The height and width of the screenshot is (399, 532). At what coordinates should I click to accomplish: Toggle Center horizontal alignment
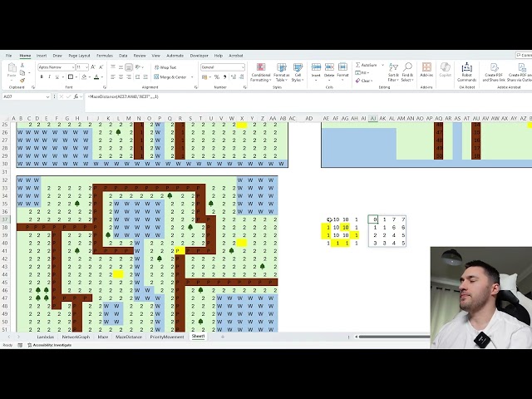tap(121, 77)
